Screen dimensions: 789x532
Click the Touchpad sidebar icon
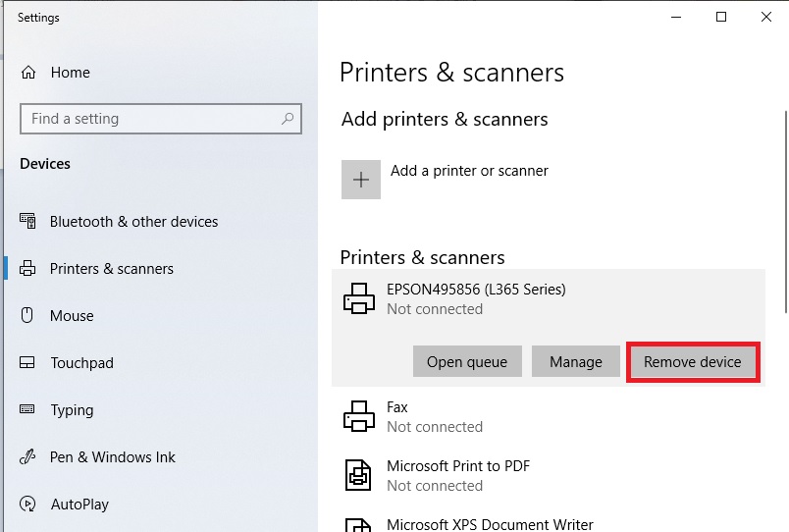click(x=27, y=362)
